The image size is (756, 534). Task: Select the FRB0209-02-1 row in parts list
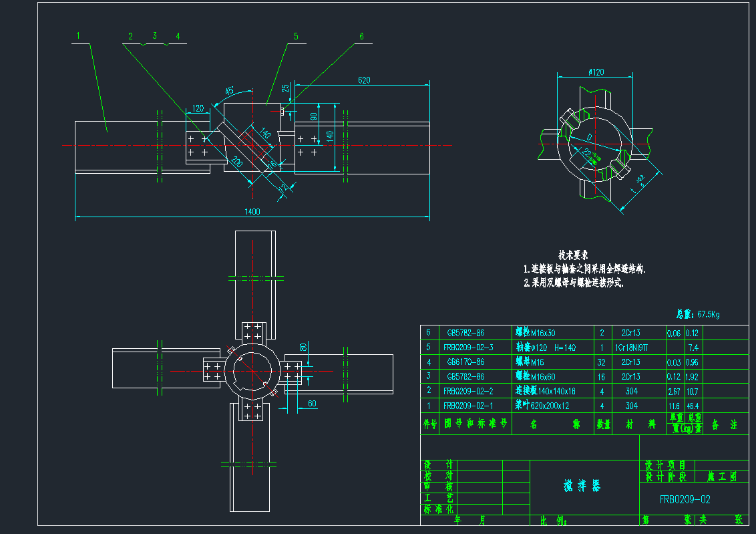click(467, 406)
